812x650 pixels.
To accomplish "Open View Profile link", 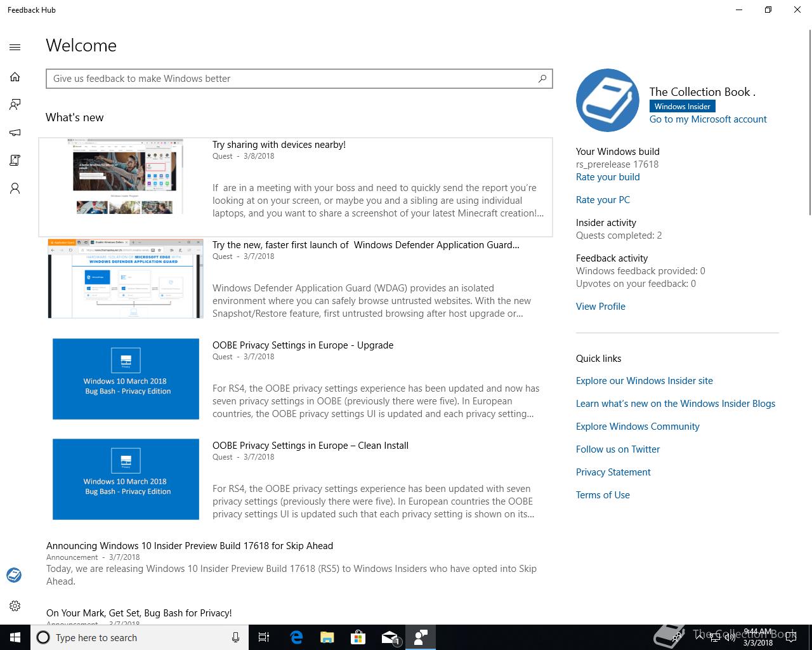I will pos(601,307).
